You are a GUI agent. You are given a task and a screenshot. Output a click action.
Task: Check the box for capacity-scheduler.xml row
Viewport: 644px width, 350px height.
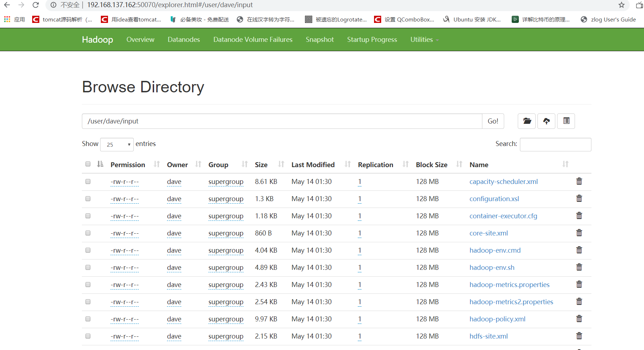(88, 181)
